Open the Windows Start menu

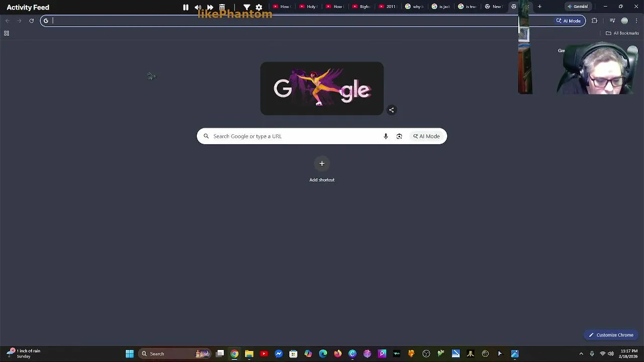[129, 353]
